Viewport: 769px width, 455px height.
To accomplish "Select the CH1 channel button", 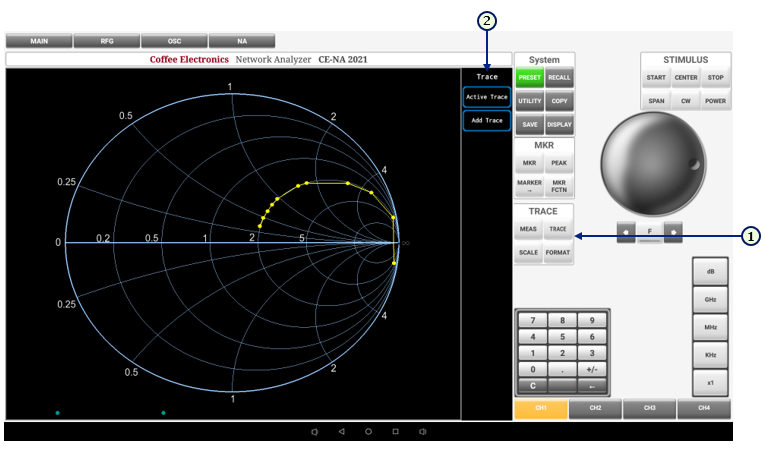I will [x=541, y=409].
